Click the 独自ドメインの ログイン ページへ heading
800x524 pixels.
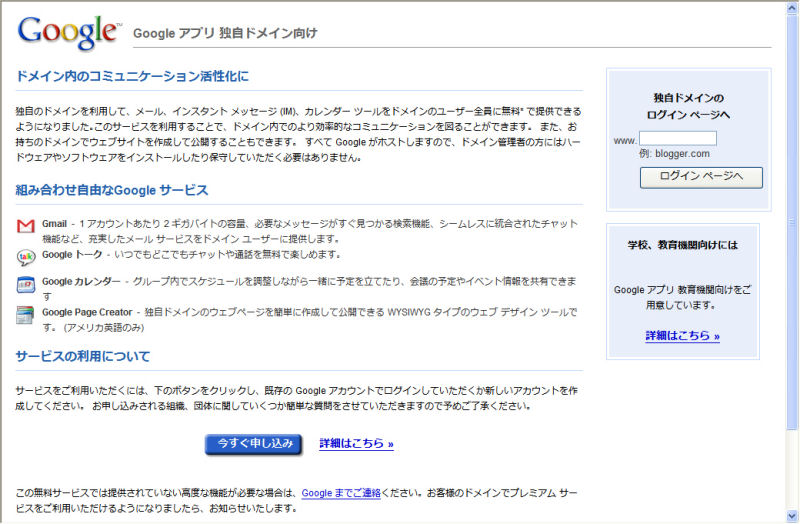(688, 106)
